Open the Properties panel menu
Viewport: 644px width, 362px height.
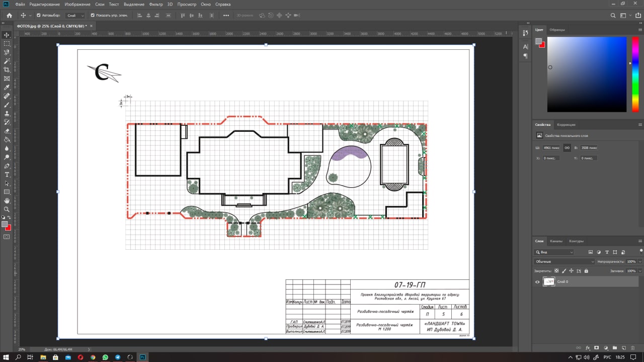click(x=640, y=124)
